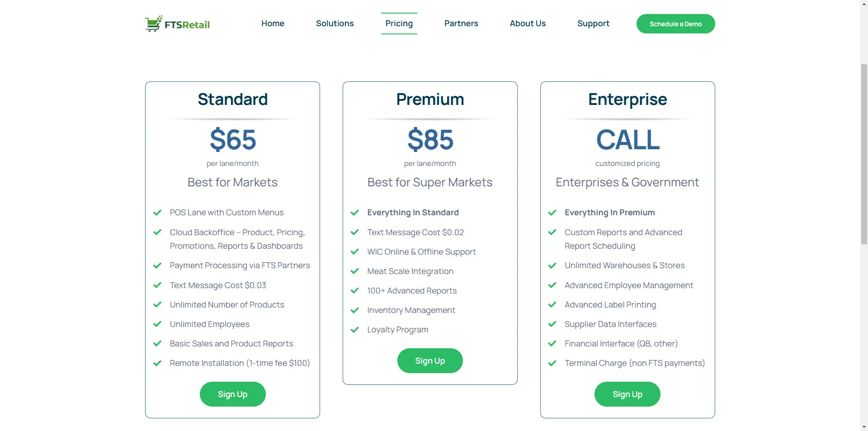Click the page vertical scrollbar thumb
Screen dimensions: 868x431
pos(864,154)
